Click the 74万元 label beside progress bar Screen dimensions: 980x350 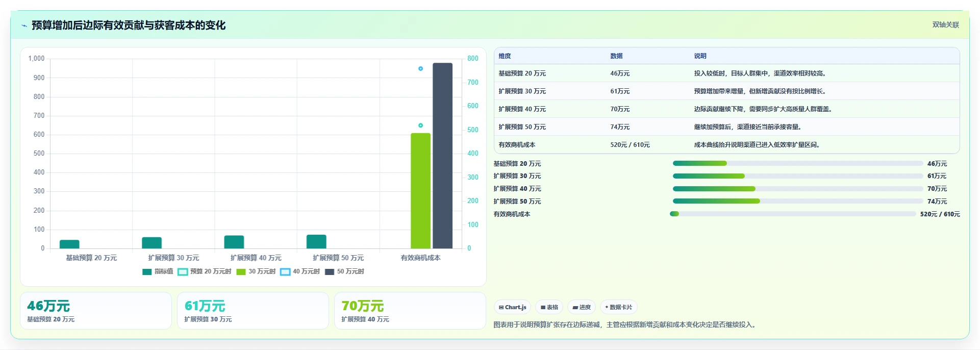point(937,202)
